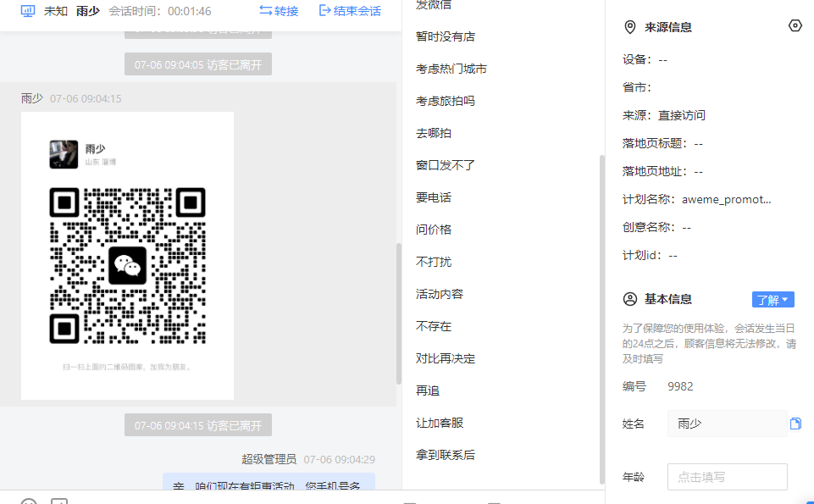Click the 基本信息 section heading
Image resolution: width=814 pixels, height=504 pixels.
(x=668, y=299)
